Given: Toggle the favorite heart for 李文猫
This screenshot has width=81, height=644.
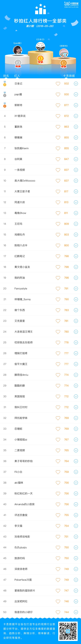Looking at the screenshot, I should (x=58, y=526).
